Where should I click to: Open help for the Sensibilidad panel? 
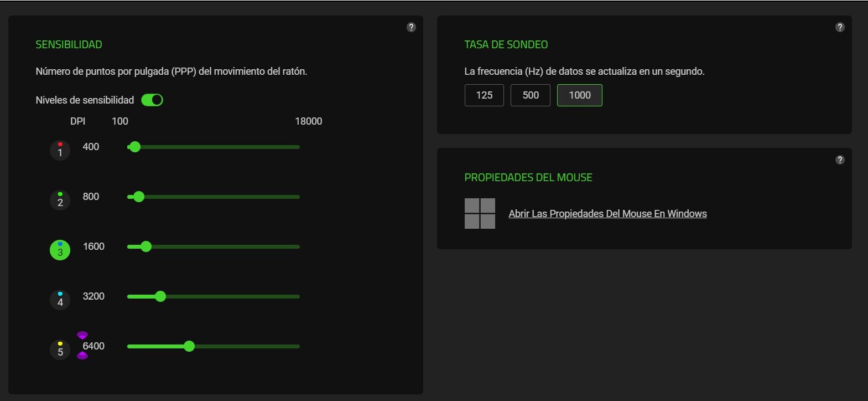point(411,27)
